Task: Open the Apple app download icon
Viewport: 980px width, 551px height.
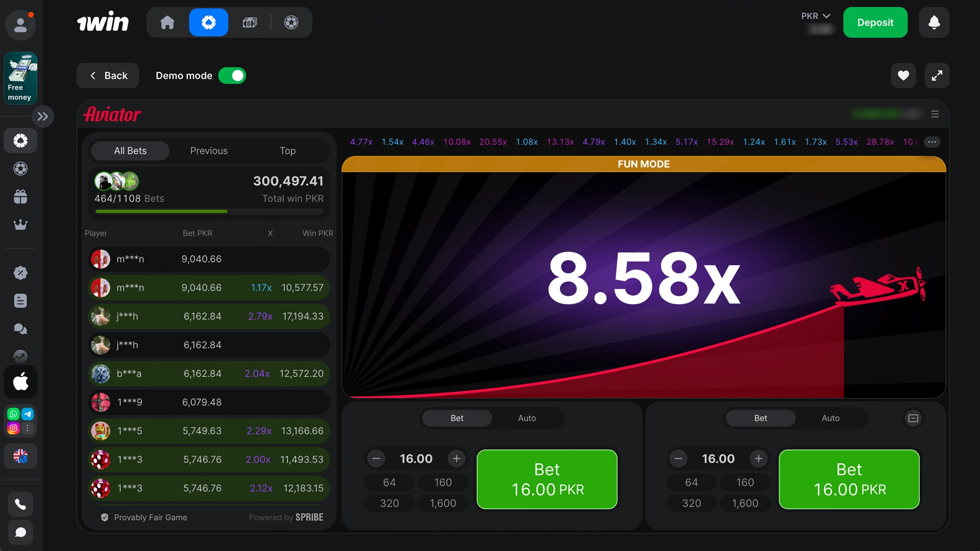Action: coord(20,382)
